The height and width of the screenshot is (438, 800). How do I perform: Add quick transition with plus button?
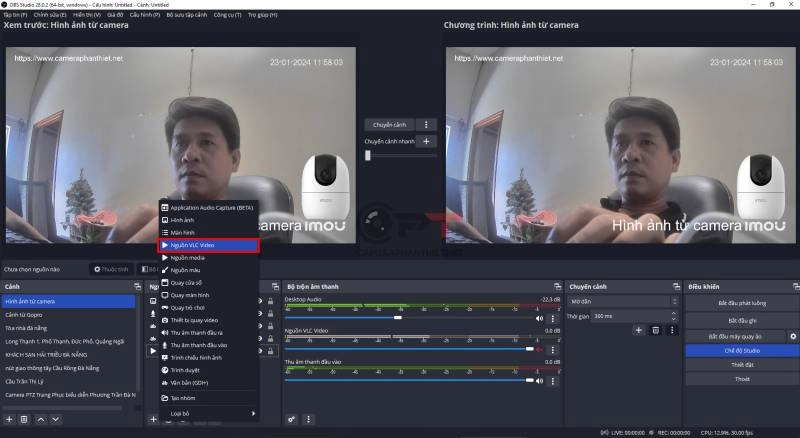[427, 141]
